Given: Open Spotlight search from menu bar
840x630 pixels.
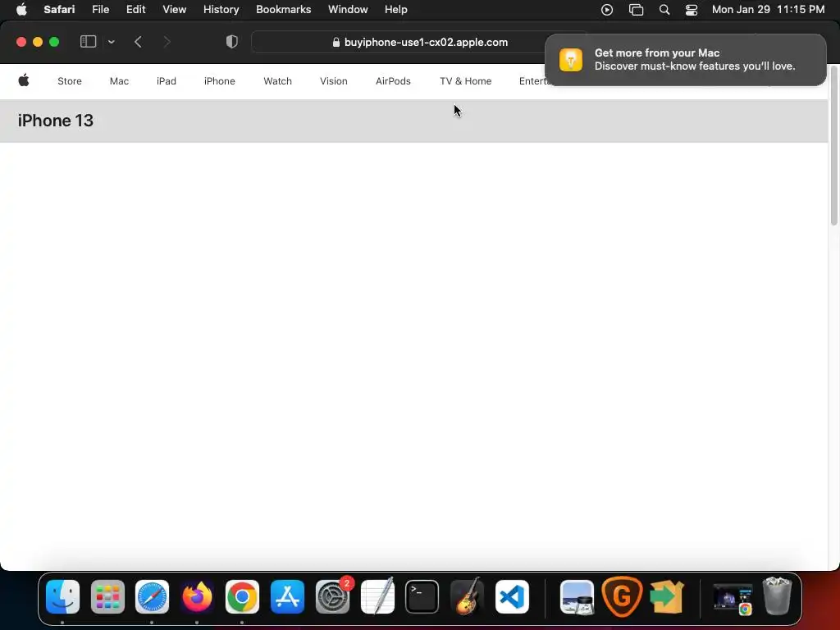Looking at the screenshot, I should pyautogui.click(x=664, y=10).
